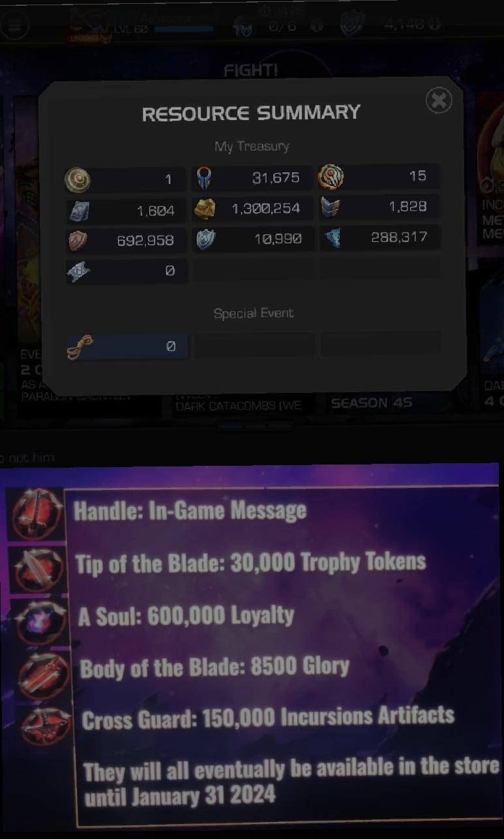Tap the round token icon showing 15
The width and height of the screenshot is (504, 839).
pos(331,177)
